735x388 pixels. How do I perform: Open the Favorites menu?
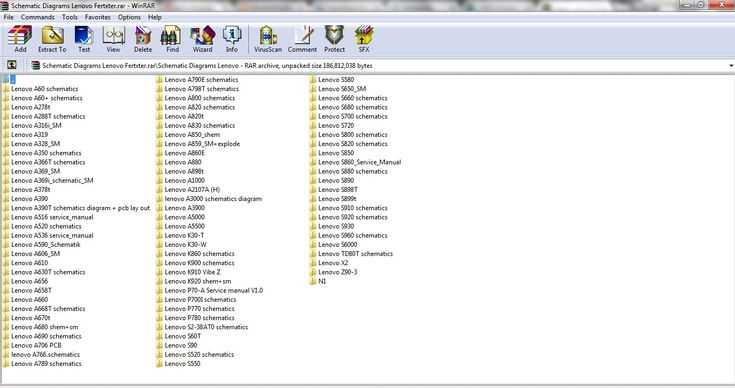98,17
